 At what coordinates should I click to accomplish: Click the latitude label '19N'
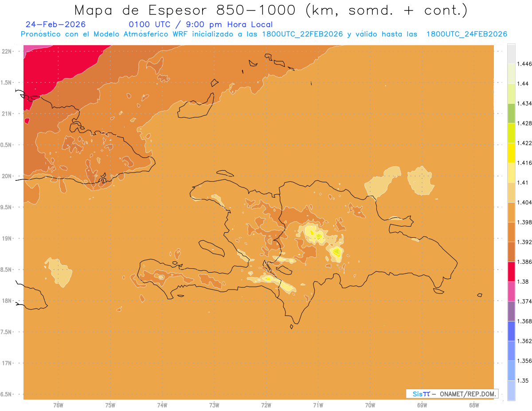tap(7, 239)
